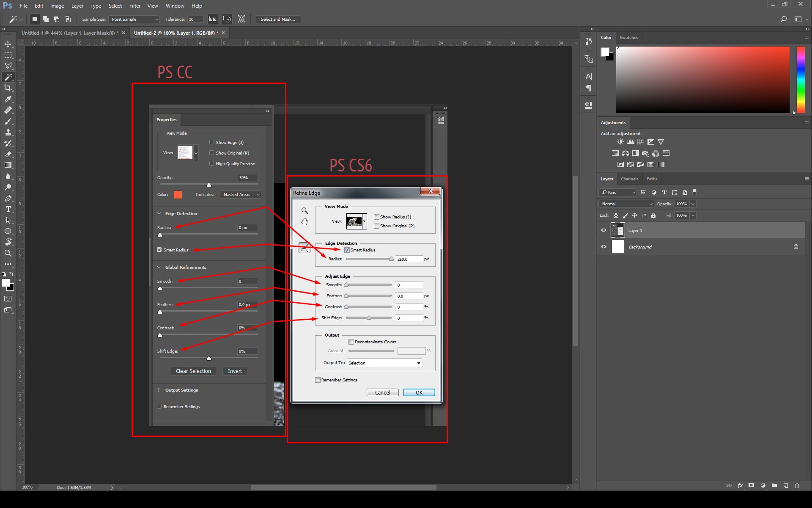
Task: Select the Zoom tool
Action: pos(8,253)
